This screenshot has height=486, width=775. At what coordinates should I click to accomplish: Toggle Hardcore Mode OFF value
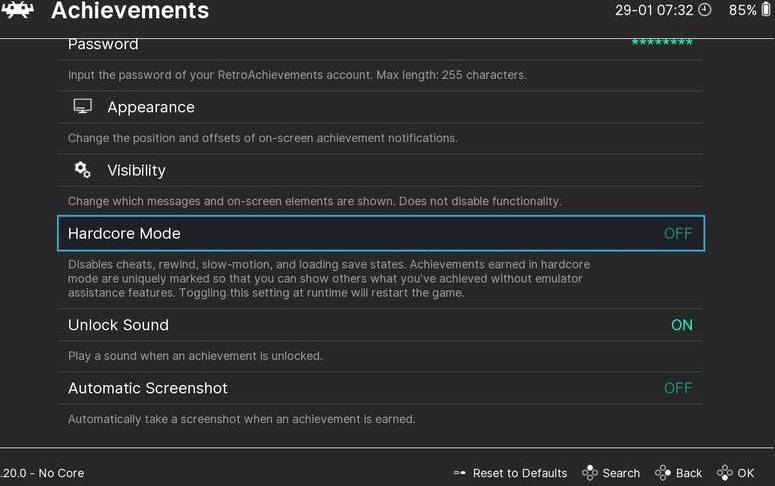[678, 234]
